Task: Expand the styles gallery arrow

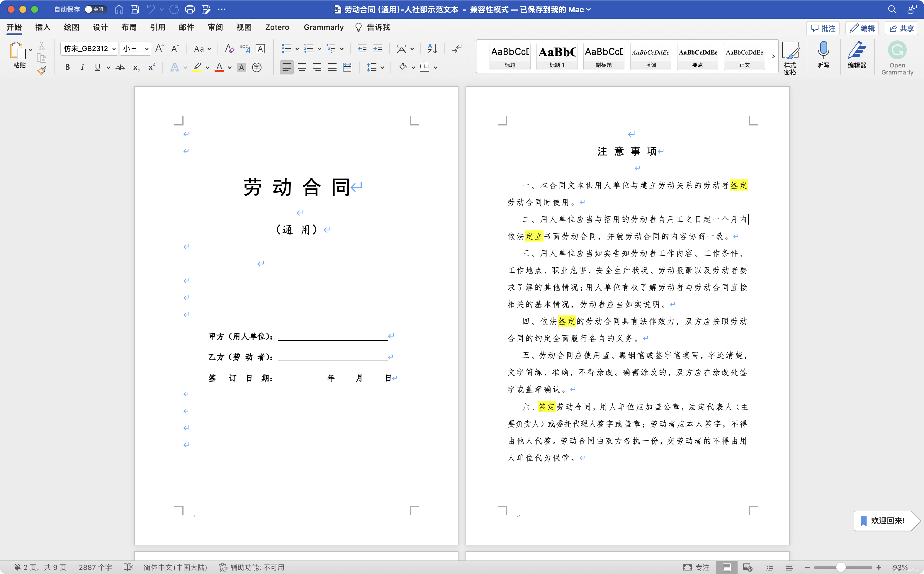Action: (773, 56)
